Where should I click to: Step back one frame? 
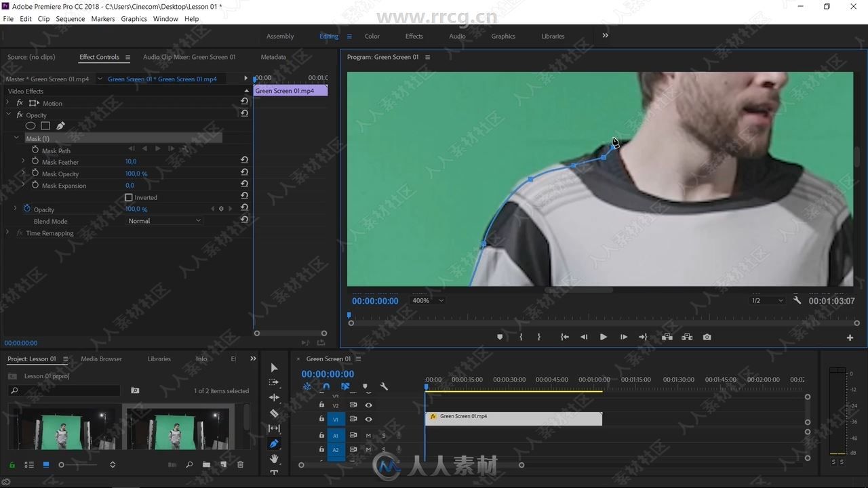[584, 337]
